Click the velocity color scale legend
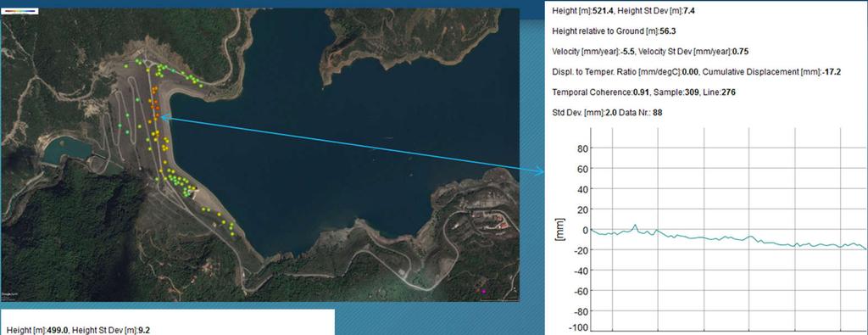The height and width of the screenshot is (335, 868). coord(20,11)
